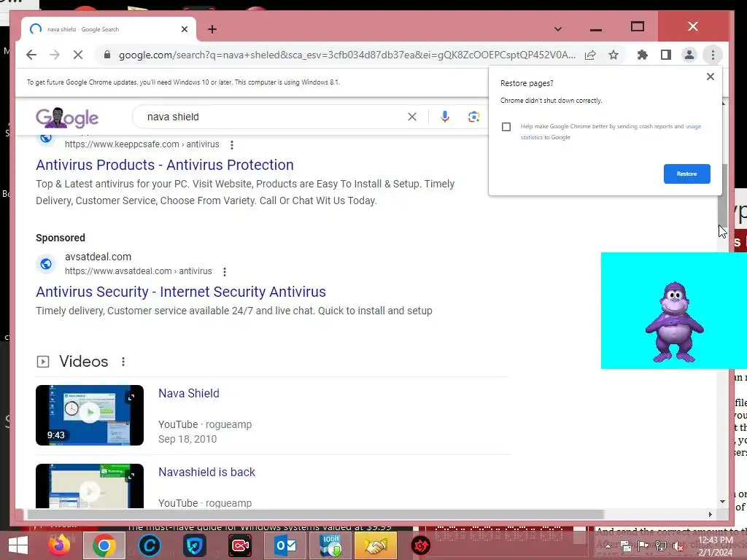Click the address bar URL
This screenshot has height=560, width=747.
tap(347, 55)
